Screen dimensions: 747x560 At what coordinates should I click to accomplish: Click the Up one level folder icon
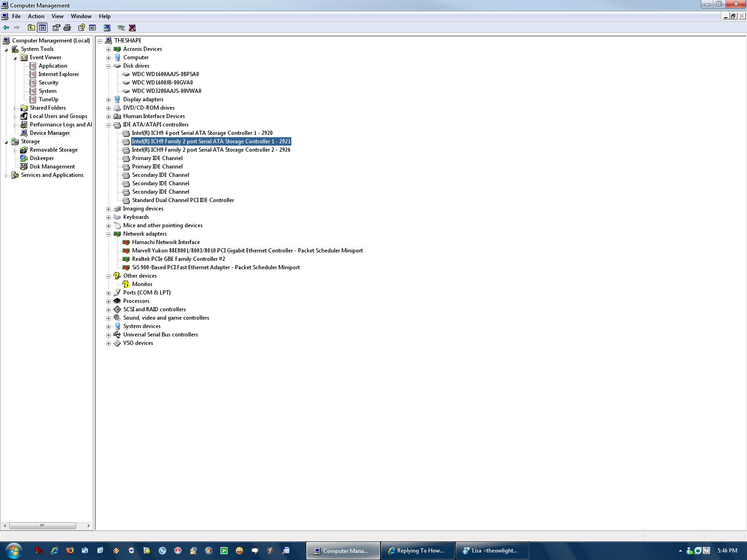pyautogui.click(x=31, y=28)
